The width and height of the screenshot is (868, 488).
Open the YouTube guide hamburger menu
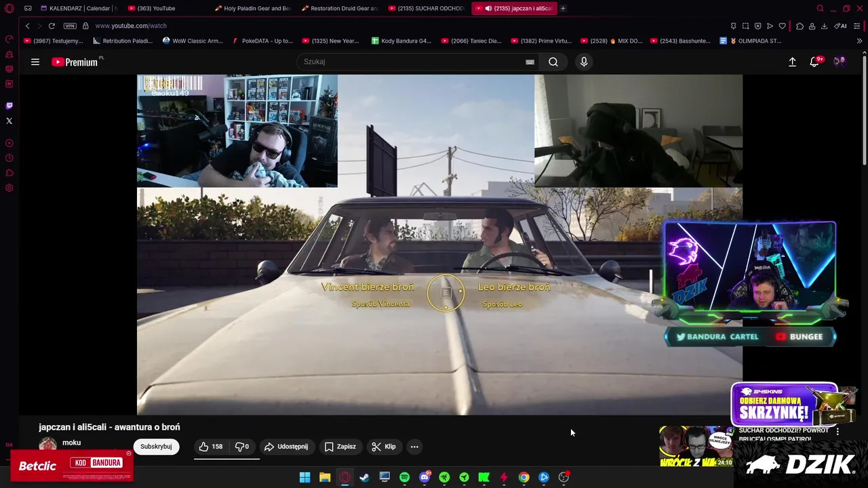click(35, 62)
